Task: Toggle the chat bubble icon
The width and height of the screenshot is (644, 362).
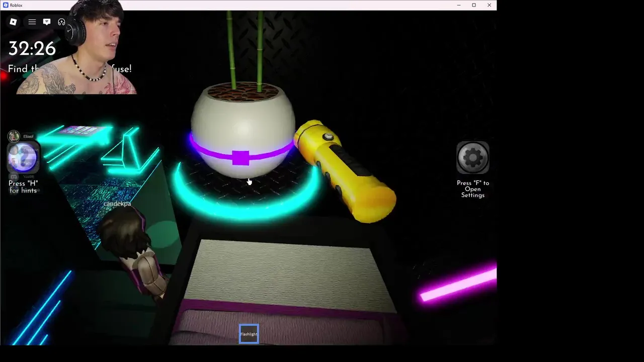Action: [x=47, y=22]
